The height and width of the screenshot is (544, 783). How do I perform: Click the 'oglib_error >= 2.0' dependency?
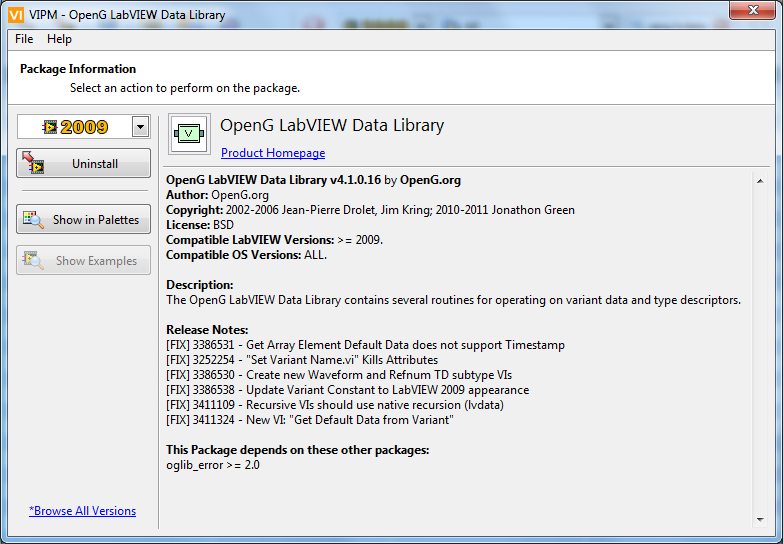pos(213,465)
